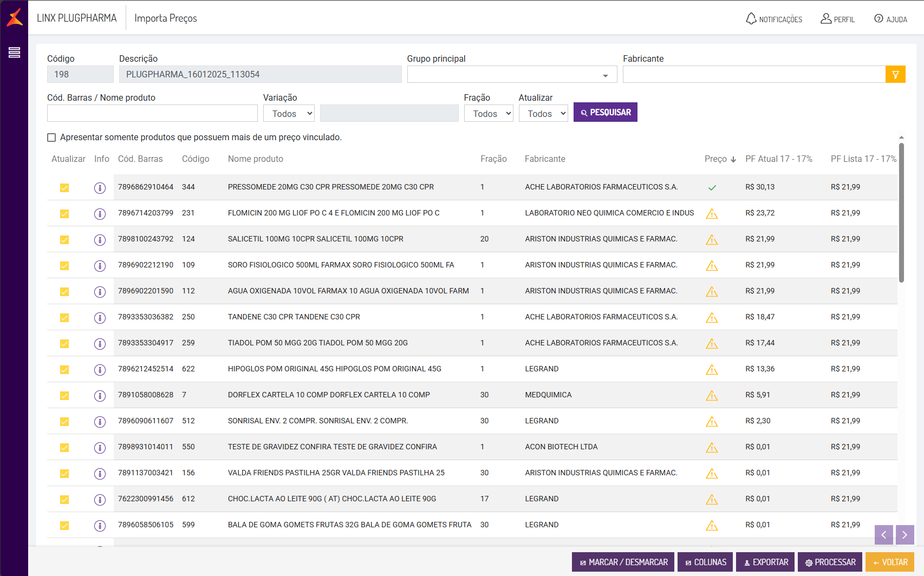Open the Fração Todos dropdown
924x576 pixels.
point(488,114)
